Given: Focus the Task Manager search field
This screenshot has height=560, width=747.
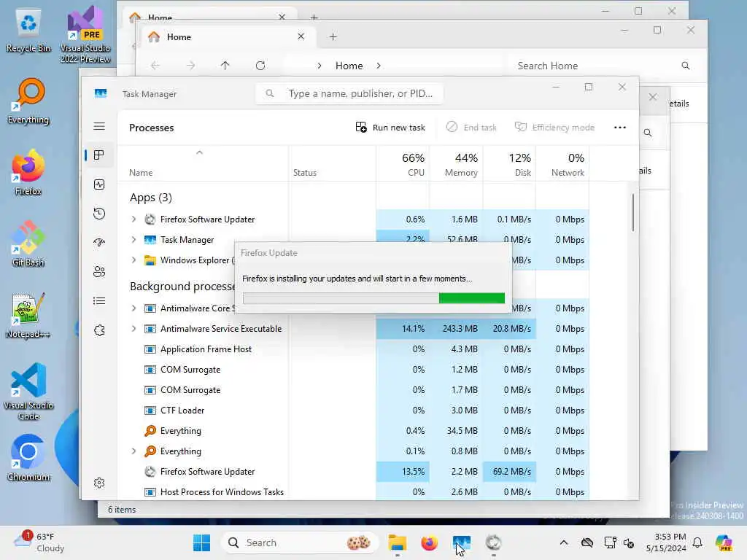Looking at the screenshot, I should pos(349,93).
